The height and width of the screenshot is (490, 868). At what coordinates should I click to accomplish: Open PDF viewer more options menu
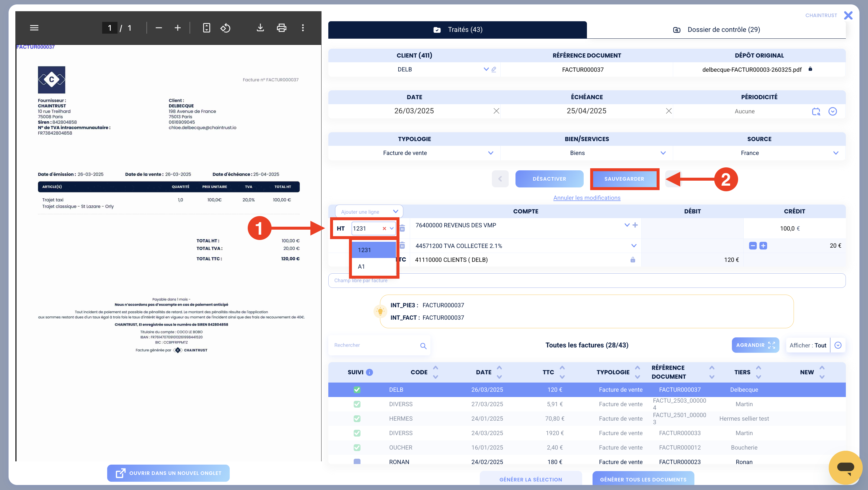coord(303,28)
